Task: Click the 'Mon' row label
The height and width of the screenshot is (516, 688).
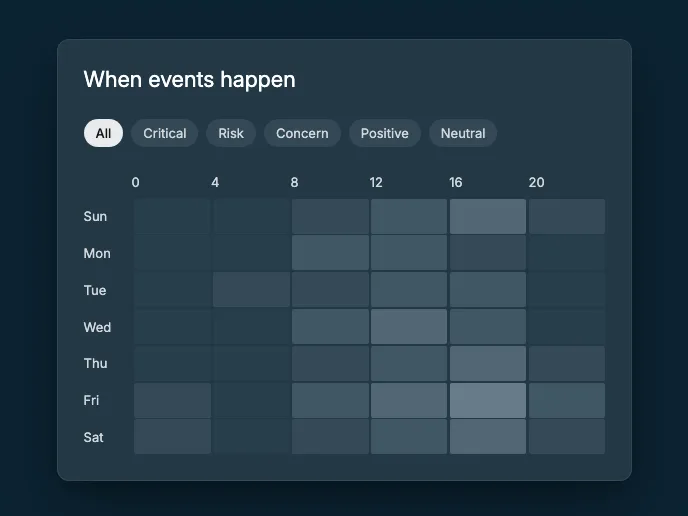Action: 97,253
